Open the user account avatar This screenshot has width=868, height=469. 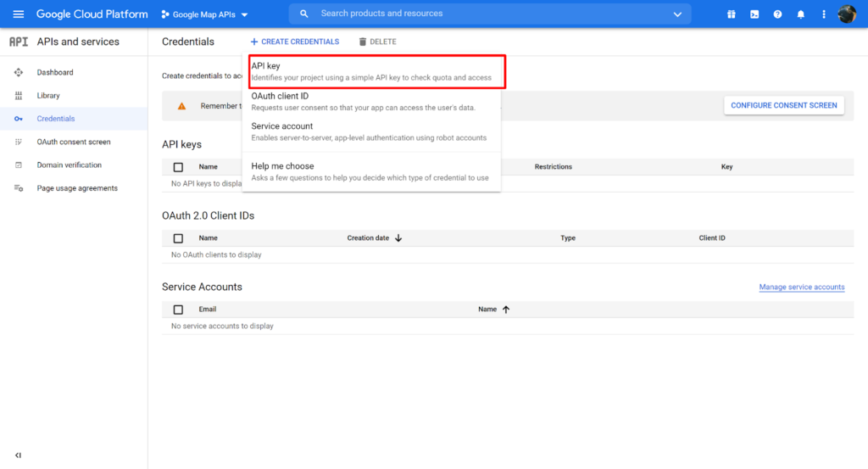point(847,14)
